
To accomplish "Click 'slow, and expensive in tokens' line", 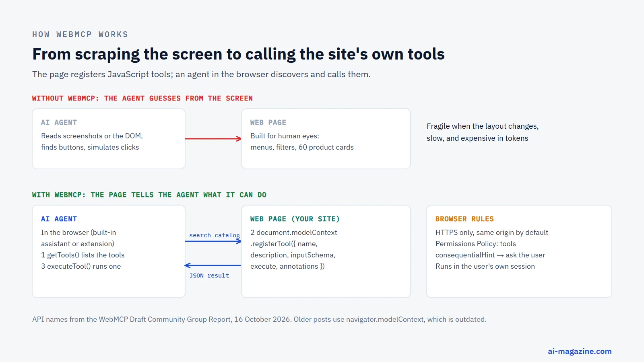I will tap(477, 138).
